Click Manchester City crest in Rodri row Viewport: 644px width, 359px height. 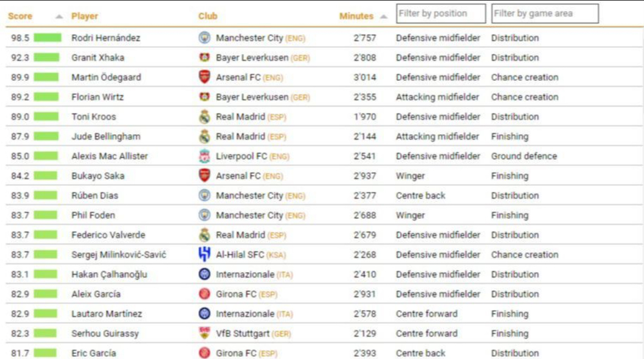204,38
